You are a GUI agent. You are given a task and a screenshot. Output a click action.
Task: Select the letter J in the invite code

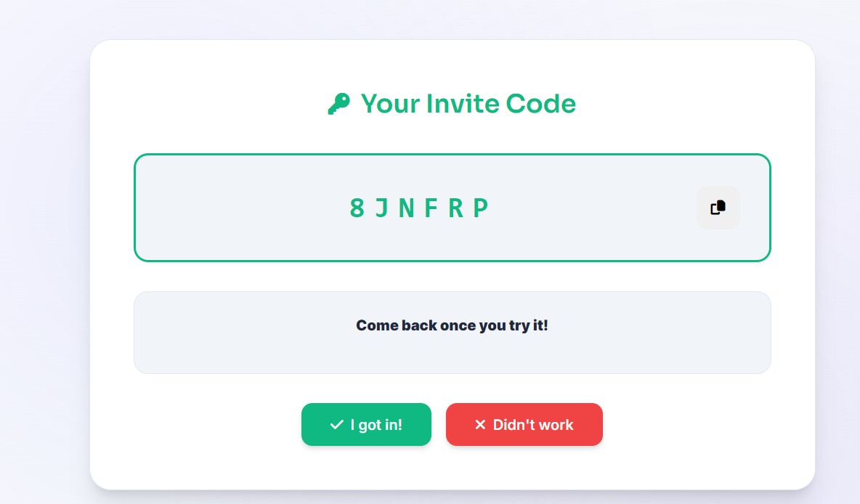coord(381,208)
